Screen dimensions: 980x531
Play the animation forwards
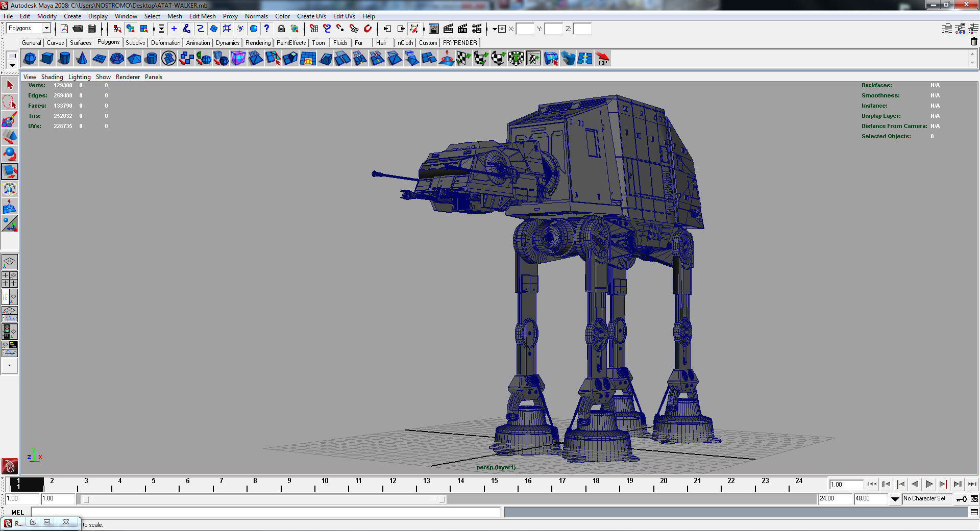coord(929,485)
